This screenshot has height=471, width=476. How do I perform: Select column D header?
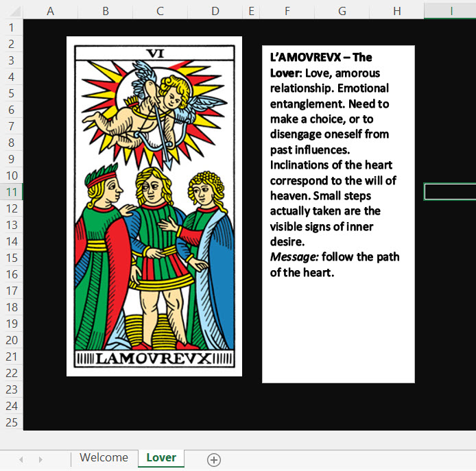215,11
